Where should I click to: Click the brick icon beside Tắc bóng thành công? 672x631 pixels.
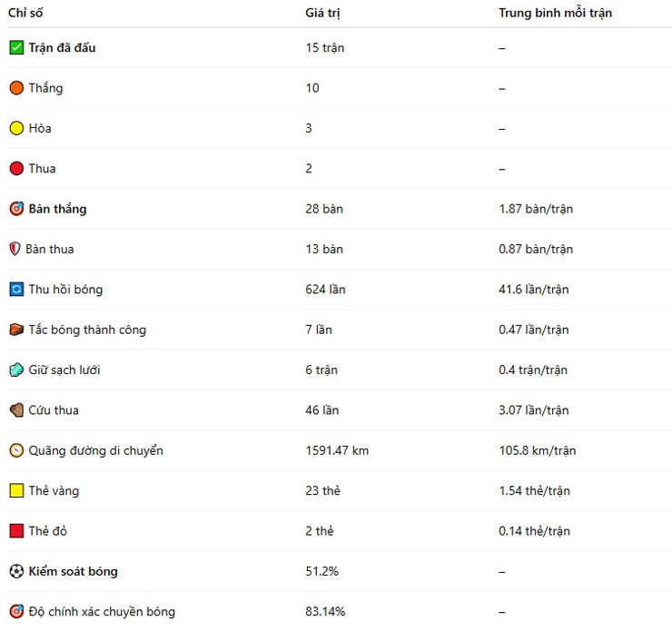[x=16, y=330]
